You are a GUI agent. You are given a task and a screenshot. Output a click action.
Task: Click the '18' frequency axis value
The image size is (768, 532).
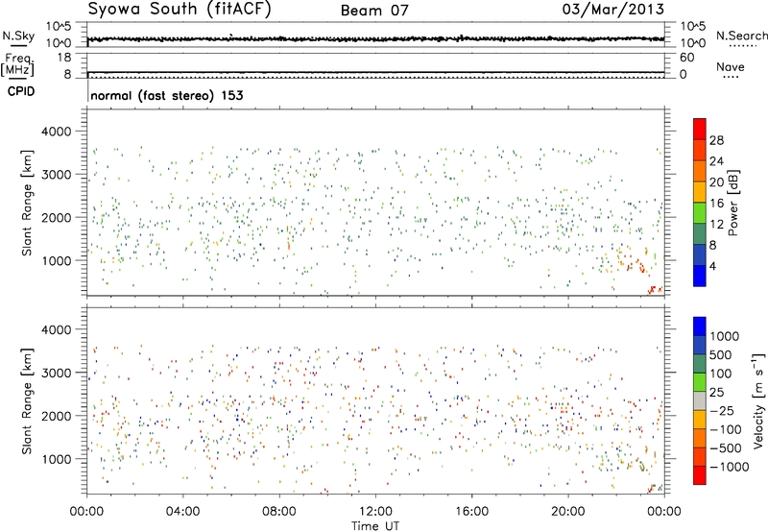tap(64, 58)
